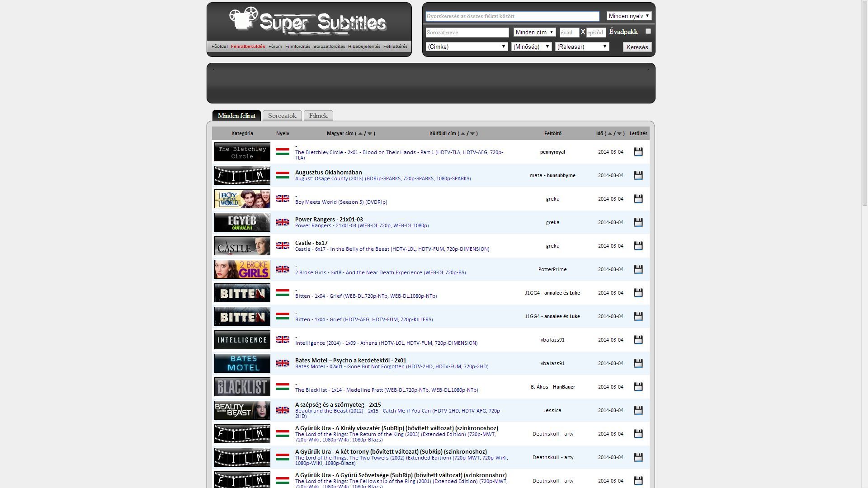Sort Külföldi cím column ascending arrow
The width and height of the screenshot is (868, 488).
[x=463, y=134]
